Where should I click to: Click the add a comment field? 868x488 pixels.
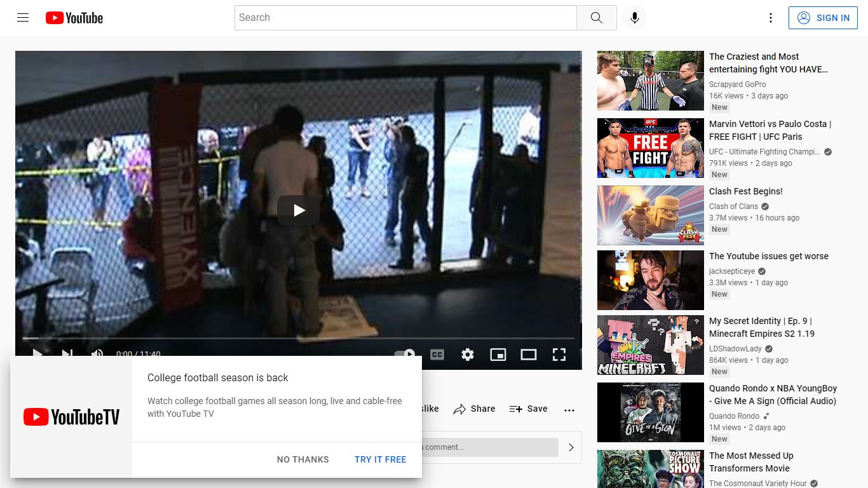[490, 447]
